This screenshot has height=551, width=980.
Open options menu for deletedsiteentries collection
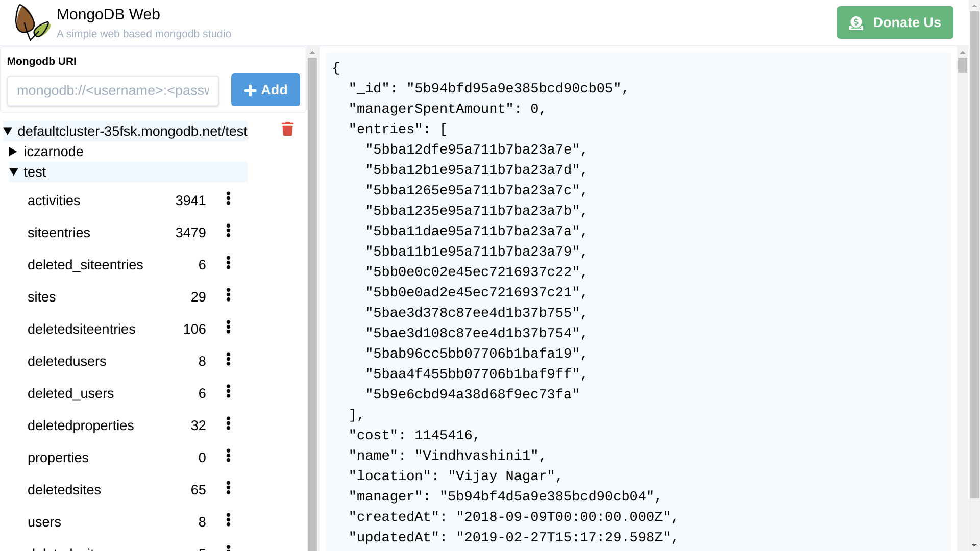[228, 327]
